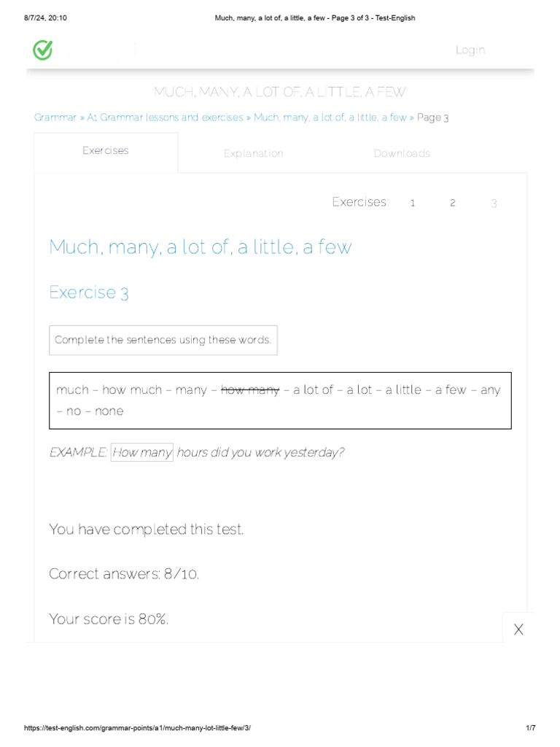Viewport: 560px width, 747px height.
Task: Click the 'Your score is 80%' text
Action: [x=109, y=619]
